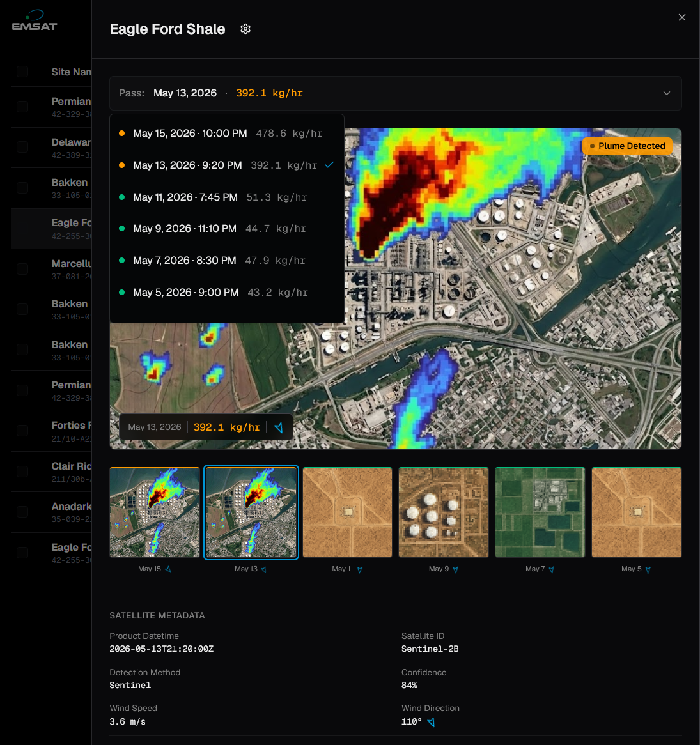Click the Detection Method value Sentinel
Screen dimensions: 700x745
tap(130, 685)
